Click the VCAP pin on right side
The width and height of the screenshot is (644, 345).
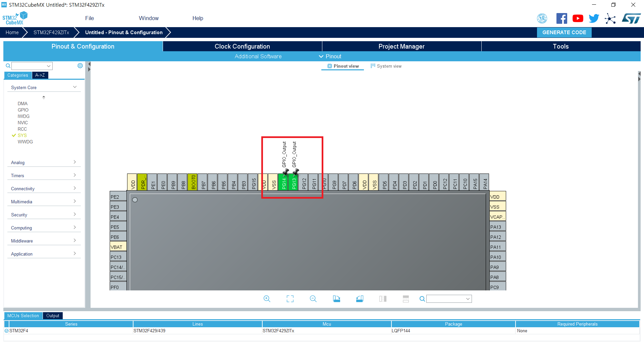[498, 217]
